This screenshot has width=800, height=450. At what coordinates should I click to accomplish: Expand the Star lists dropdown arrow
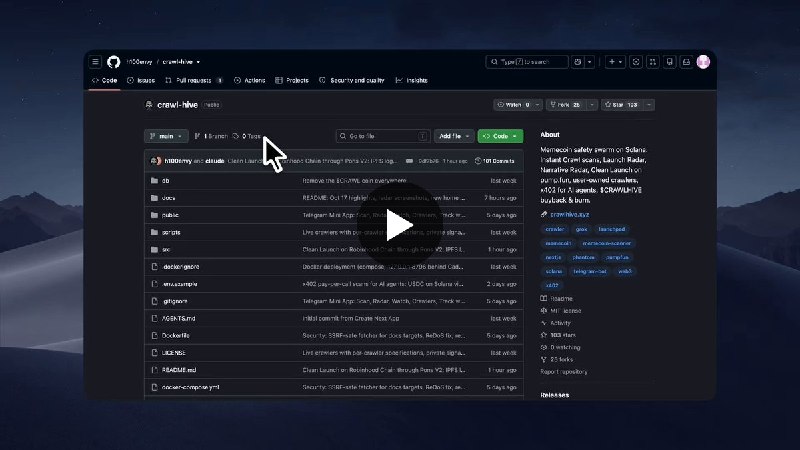[649, 105]
